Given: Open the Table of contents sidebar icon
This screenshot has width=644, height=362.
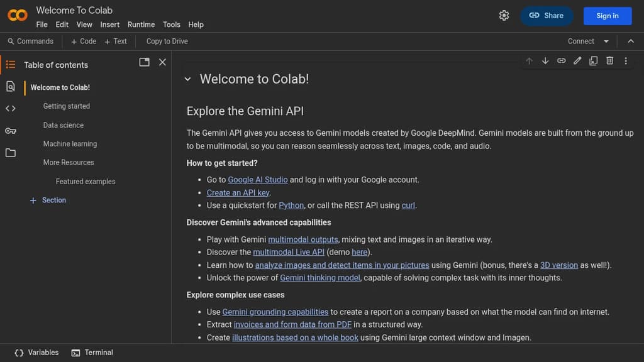Looking at the screenshot, I should coord(11,65).
